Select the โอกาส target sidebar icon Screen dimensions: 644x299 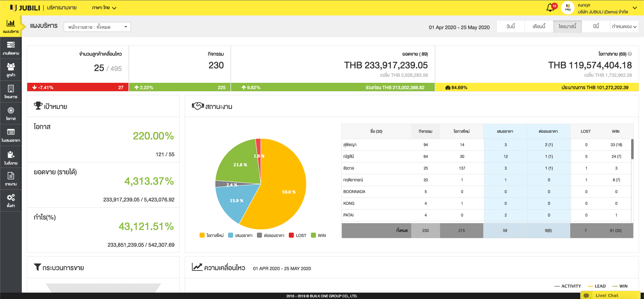click(11, 113)
